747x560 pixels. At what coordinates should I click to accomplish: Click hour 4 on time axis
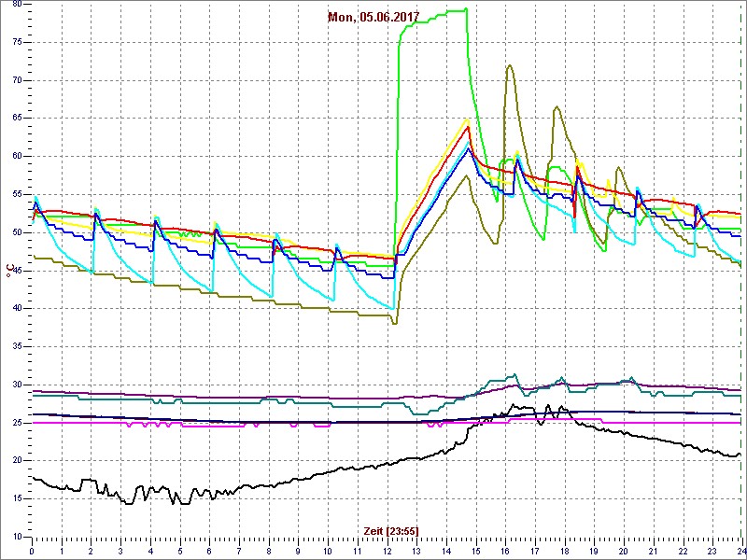click(150, 551)
